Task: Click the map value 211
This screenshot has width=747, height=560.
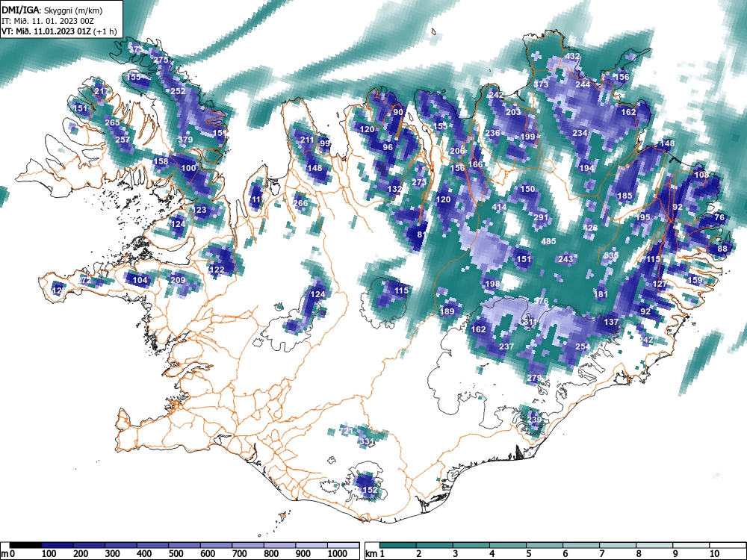Action: tap(307, 140)
